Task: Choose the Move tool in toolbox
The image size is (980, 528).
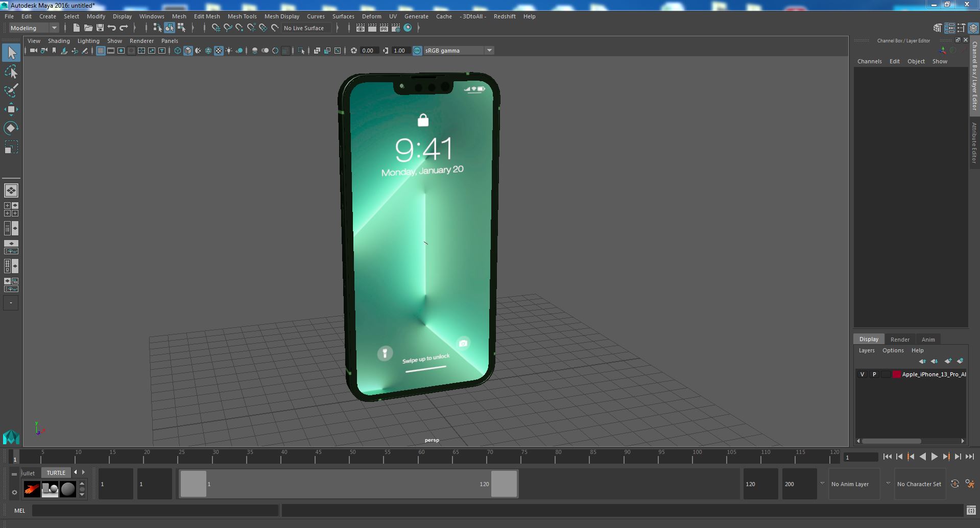Action: point(11,109)
